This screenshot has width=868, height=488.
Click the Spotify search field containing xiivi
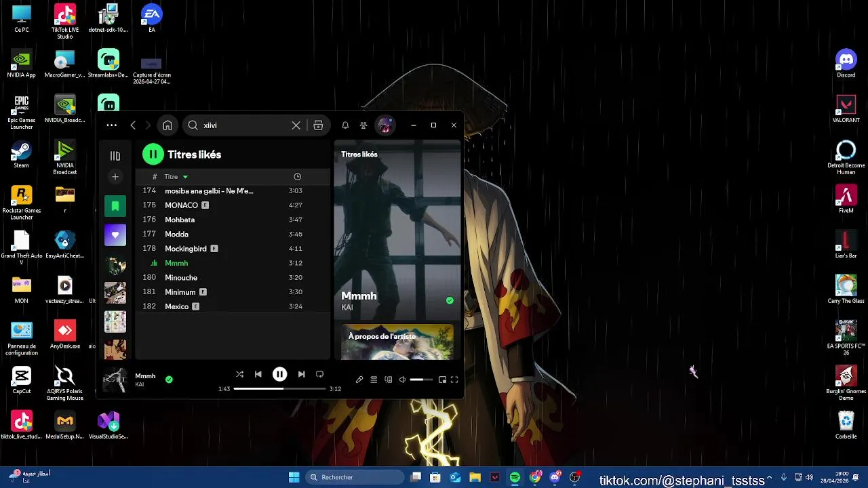tap(244, 125)
